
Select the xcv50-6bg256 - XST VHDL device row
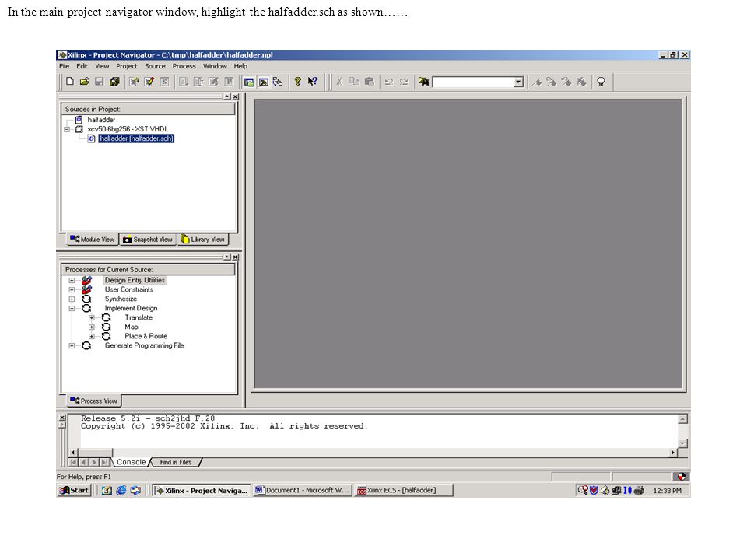coord(128,129)
